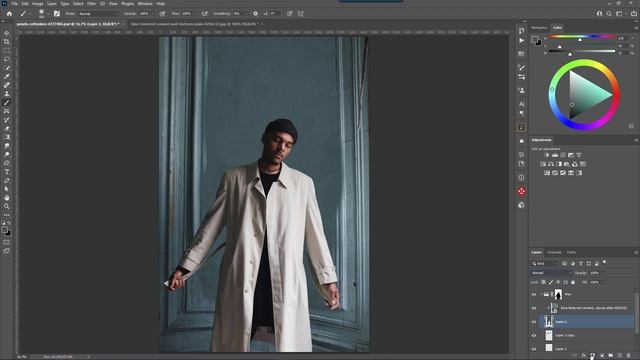The height and width of the screenshot is (360, 640).
Task: Toggle lock transparent pixels
Action: coord(543,282)
